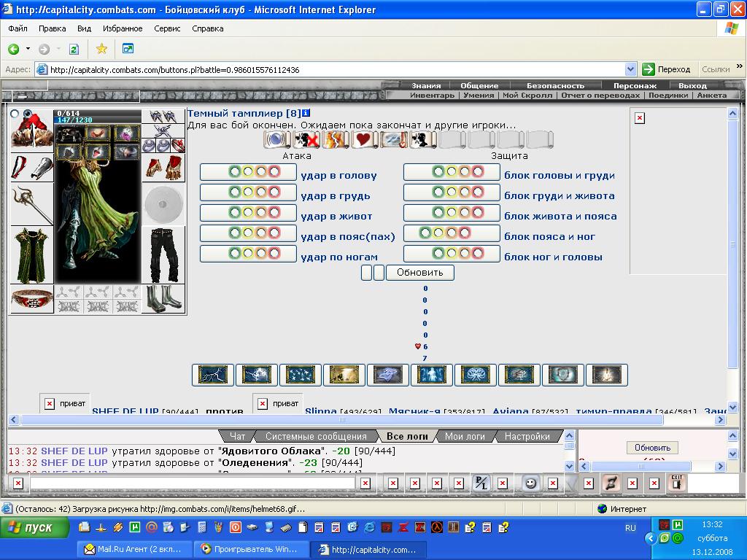The height and width of the screenshot is (560, 747).
Task: Click browser Back arrow button
Action: point(14,49)
